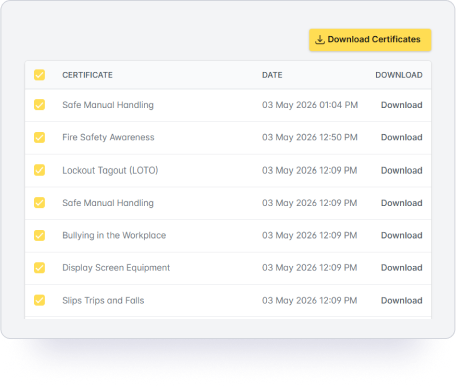The image size is (456, 388).
Task: Uncheck the Lockout Tagout (LOTO) checkbox
Action: (39, 170)
